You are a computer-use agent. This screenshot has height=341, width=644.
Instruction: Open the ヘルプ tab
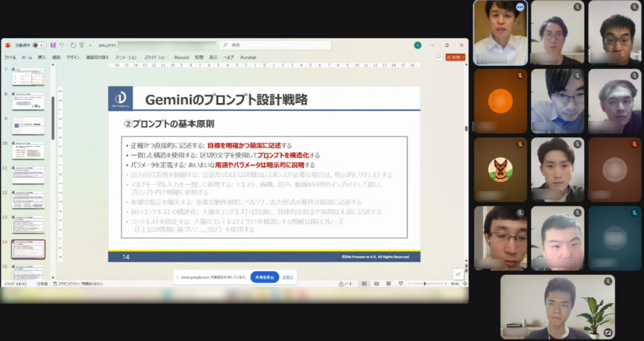(x=229, y=57)
